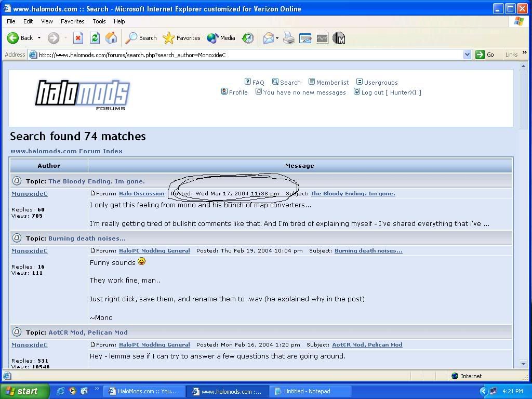This screenshot has height=399, width=532.
Task: Open MonoxideC profile in Burning death noises row
Action: (x=30, y=251)
